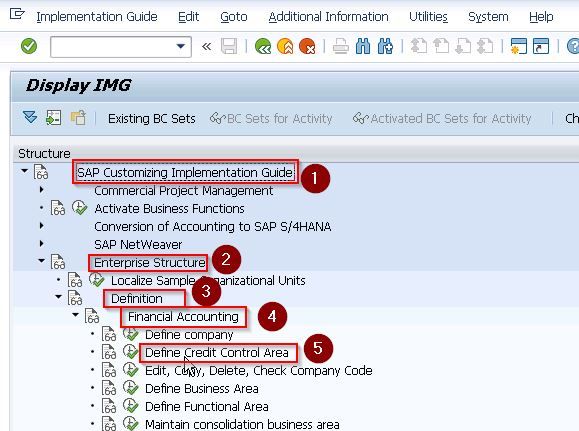Expand Conversion of Accounting to SAP S/4HANA

pyautogui.click(x=41, y=225)
